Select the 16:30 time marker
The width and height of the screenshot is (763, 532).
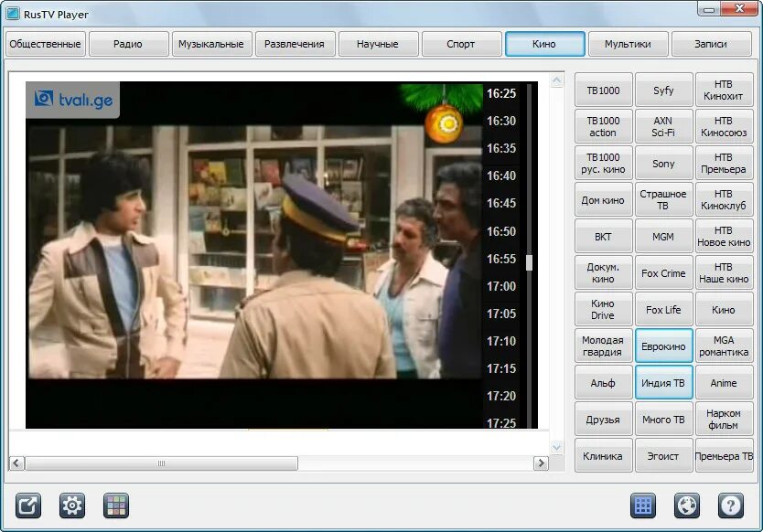tap(501, 121)
